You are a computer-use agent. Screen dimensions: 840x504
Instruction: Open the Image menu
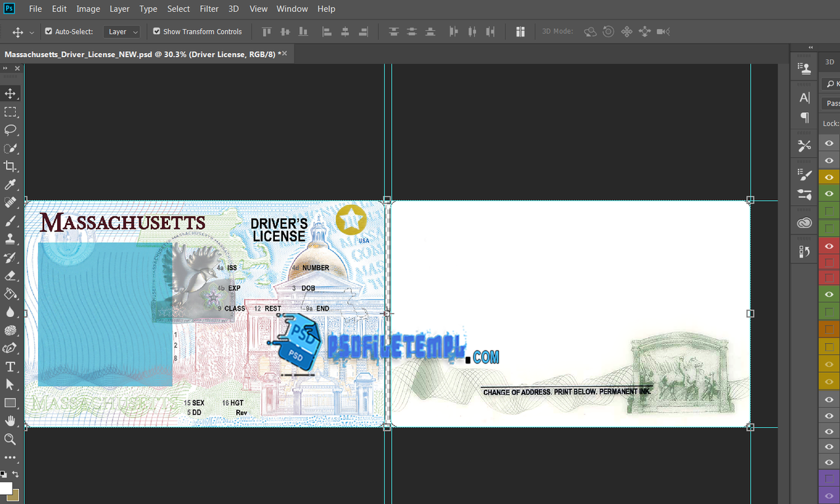click(x=88, y=9)
